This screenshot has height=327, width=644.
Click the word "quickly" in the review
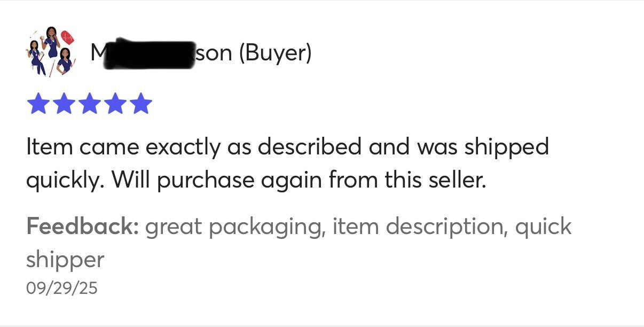(x=63, y=181)
